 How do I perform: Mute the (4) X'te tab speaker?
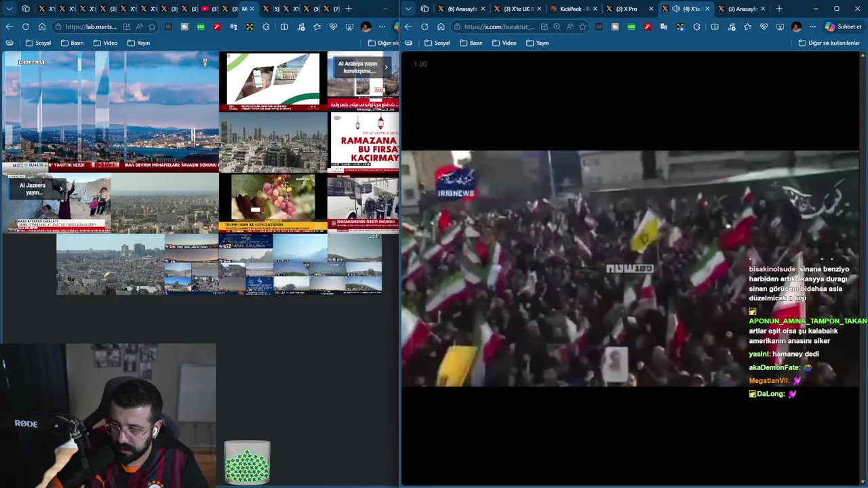coord(676,9)
